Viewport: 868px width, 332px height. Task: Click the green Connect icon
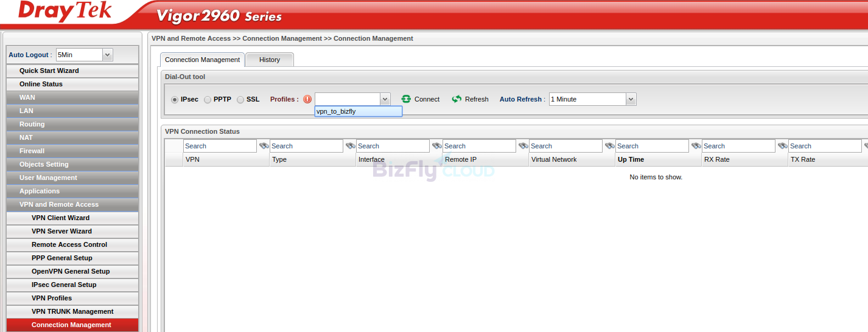(x=406, y=99)
